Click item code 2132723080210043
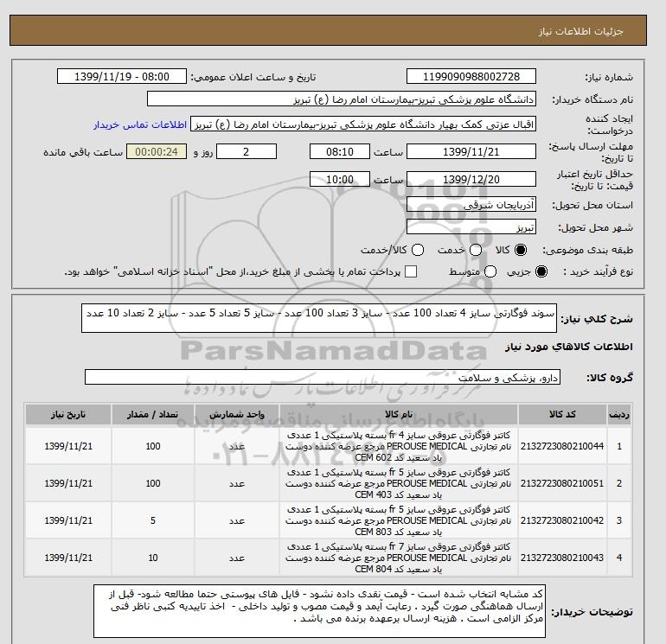Viewport: 666px width, 644px height. [x=562, y=558]
